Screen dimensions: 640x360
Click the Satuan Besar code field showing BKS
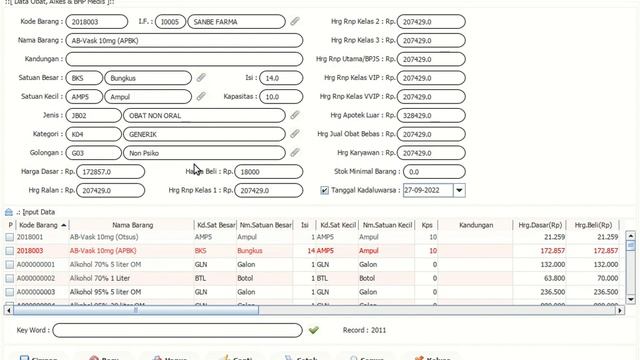pos(84,78)
